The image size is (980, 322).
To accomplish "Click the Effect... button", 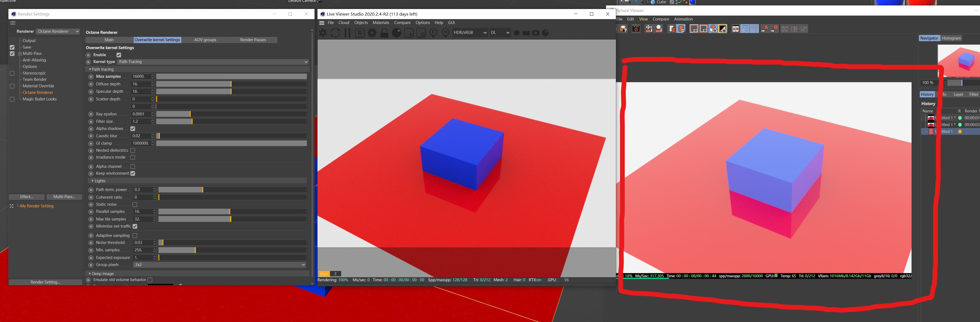I will (x=27, y=197).
